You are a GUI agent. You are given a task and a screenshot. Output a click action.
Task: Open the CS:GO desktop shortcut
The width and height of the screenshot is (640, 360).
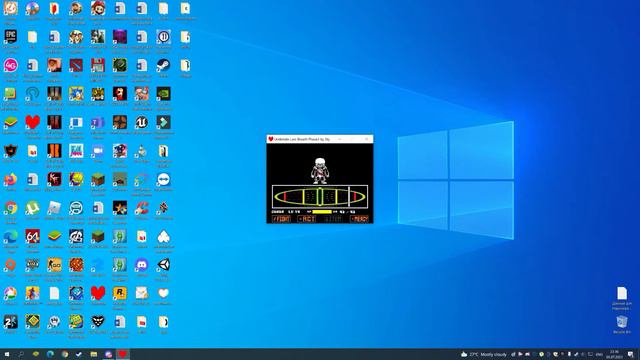tap(54, 265)
